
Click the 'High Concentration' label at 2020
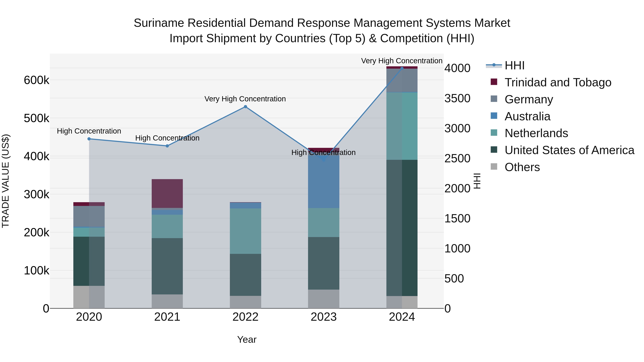point(89,131)
